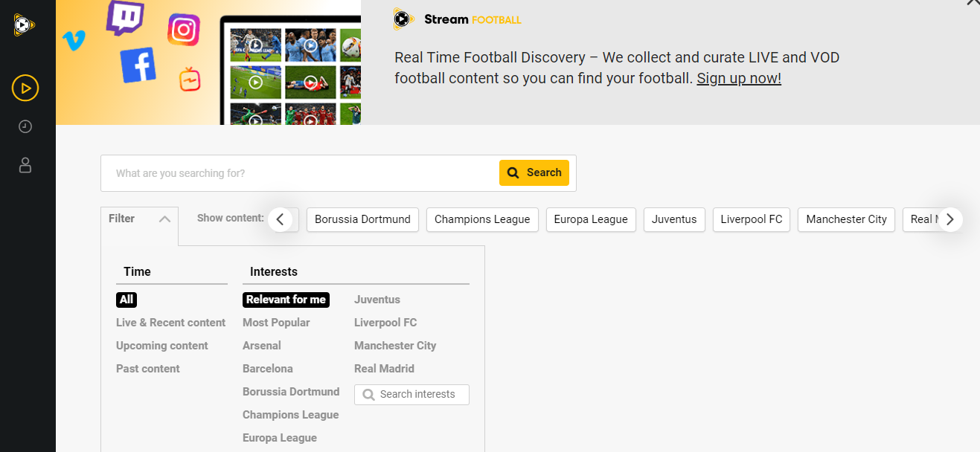Select the Liverpool FC chip in Show content

[752, 219]
